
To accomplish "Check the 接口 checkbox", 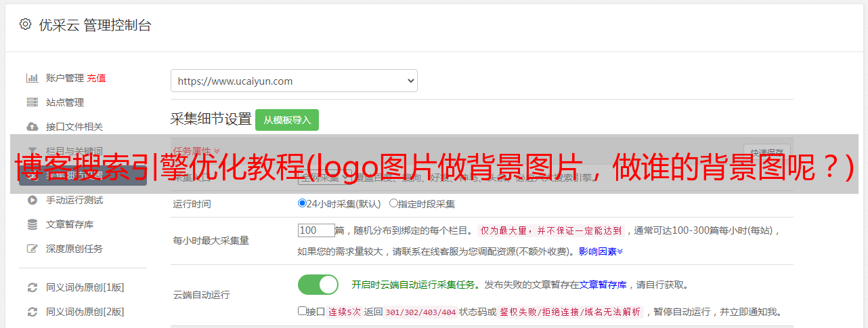I will pyautogui.click(x=302, y=311).
